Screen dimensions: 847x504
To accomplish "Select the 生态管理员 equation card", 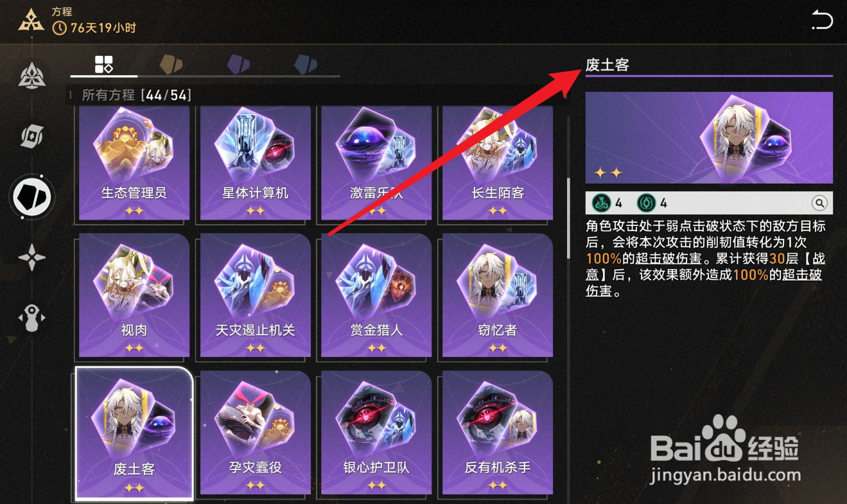I will coord(134,163).
